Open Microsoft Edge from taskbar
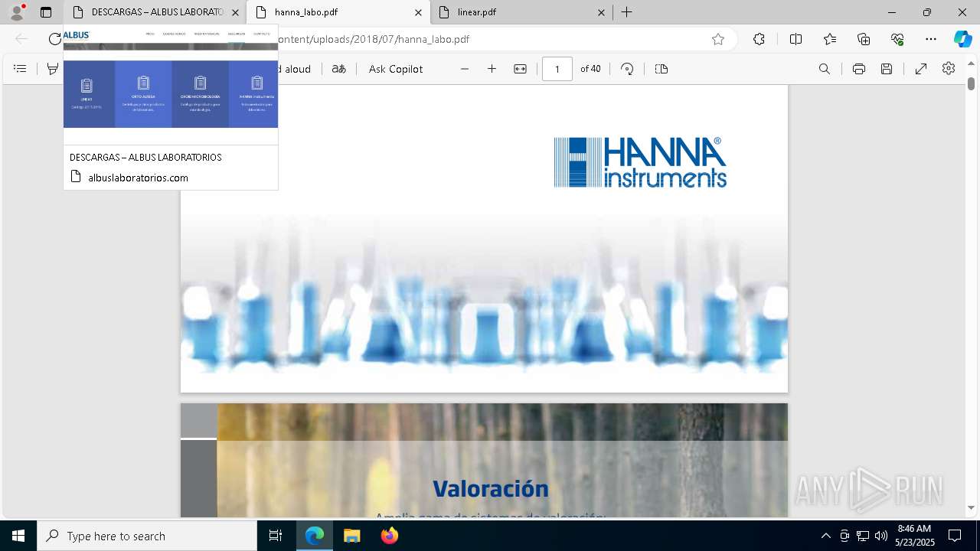The width and height of the screenshot is (980, 551). point(315,536)
